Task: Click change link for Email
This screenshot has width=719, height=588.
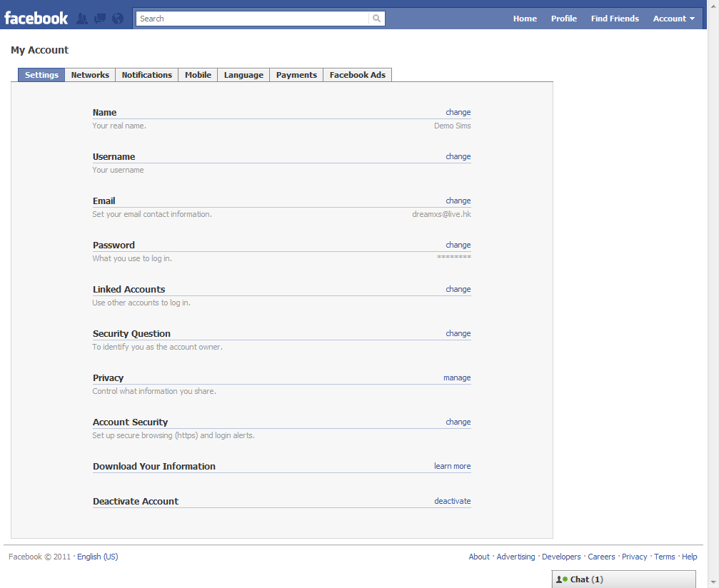Action: pyautogui.click(x=458, y=201)
